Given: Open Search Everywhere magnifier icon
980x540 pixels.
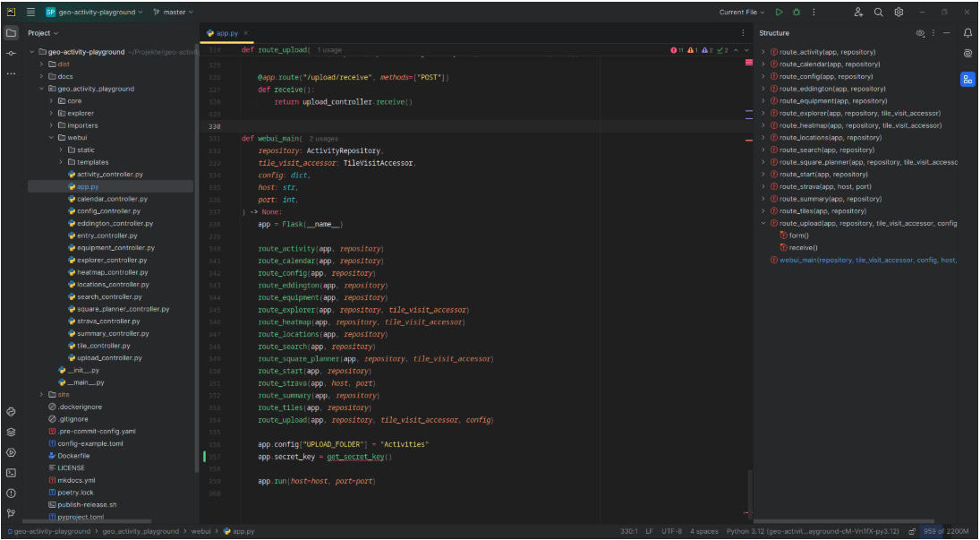Looking at the screenshot, I should 878,12.
